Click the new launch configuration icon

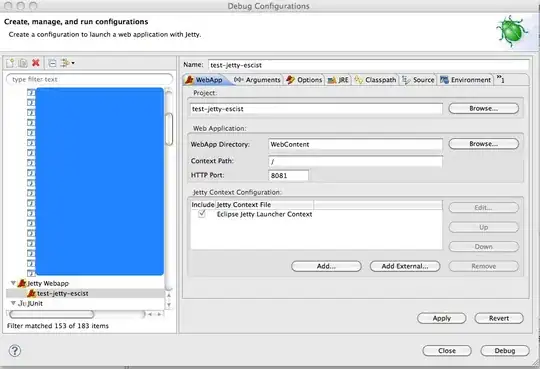click(10, 63)
